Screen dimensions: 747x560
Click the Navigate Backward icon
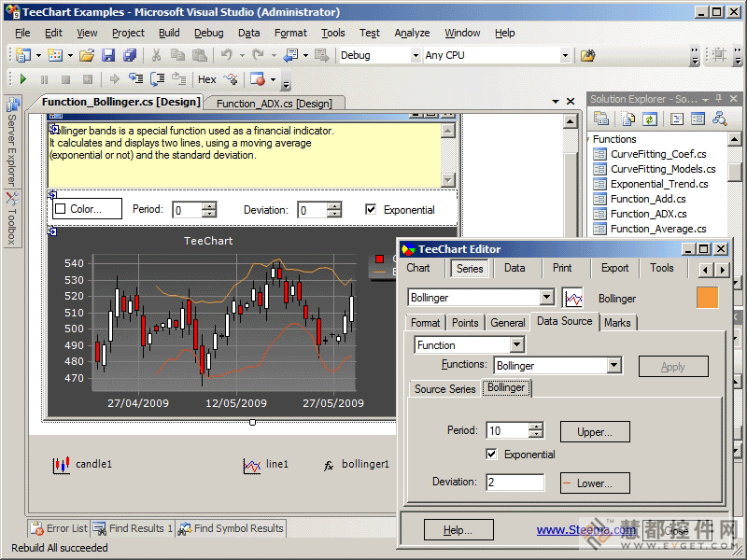coord(290,55)
